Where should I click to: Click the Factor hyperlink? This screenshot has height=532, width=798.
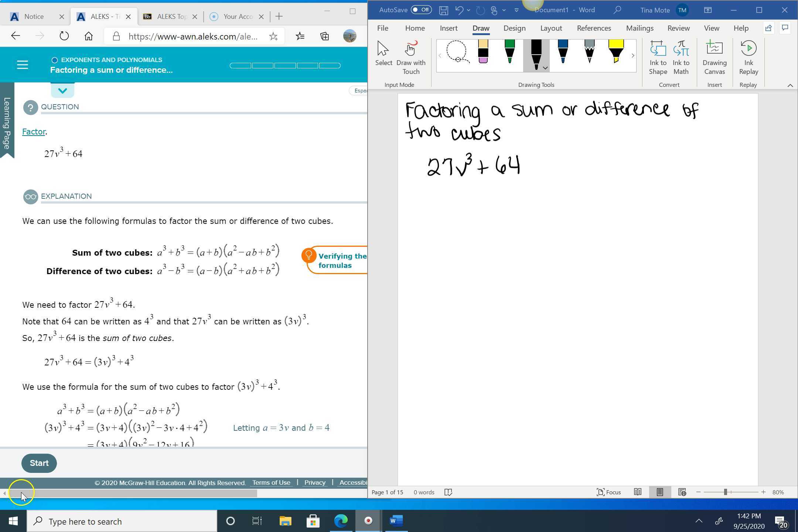pyautogui.click(x=34, y=132)
